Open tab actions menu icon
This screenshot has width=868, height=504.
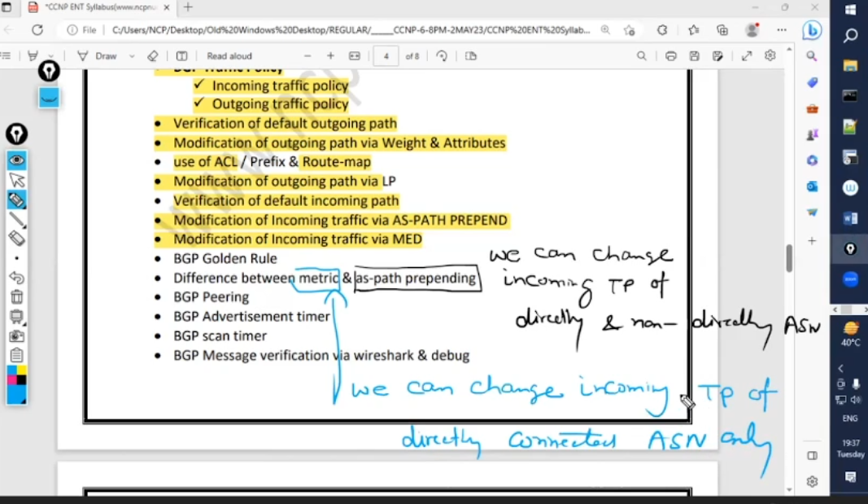coord(7,8)
